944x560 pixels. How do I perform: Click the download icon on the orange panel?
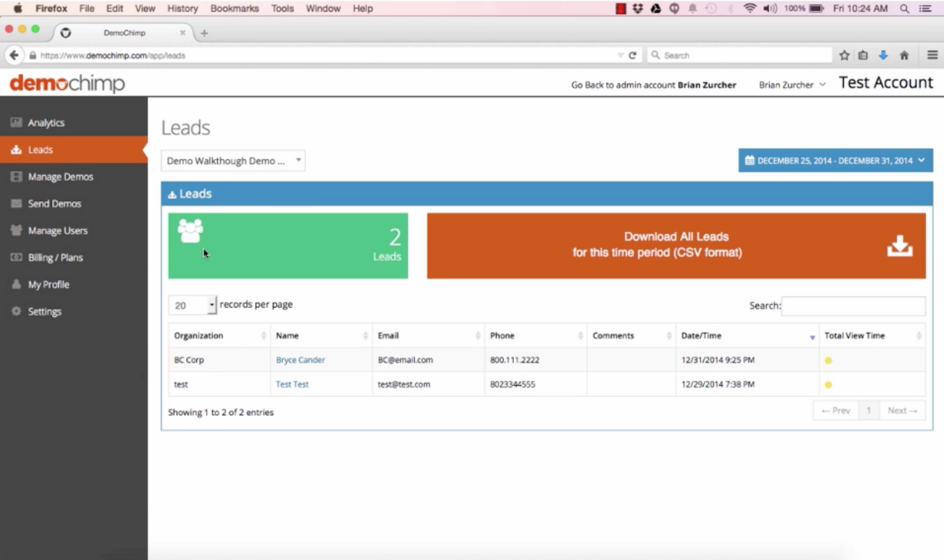(900, 245)
